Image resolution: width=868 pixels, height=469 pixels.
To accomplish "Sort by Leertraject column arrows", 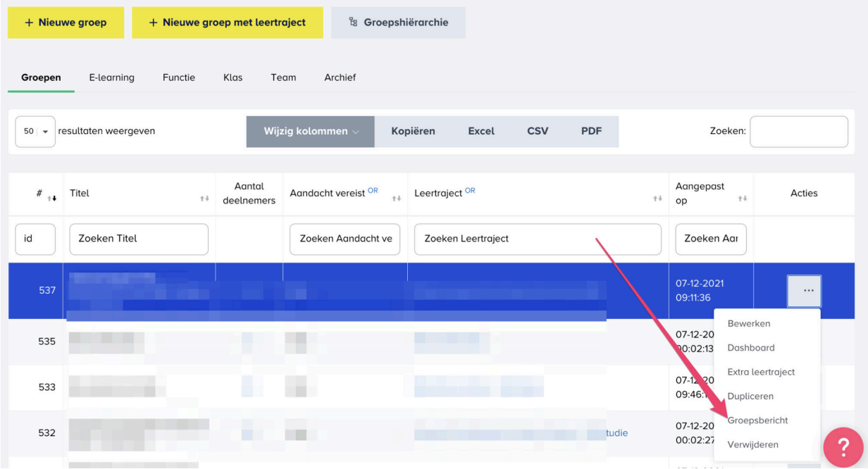I will coord(657,199).
